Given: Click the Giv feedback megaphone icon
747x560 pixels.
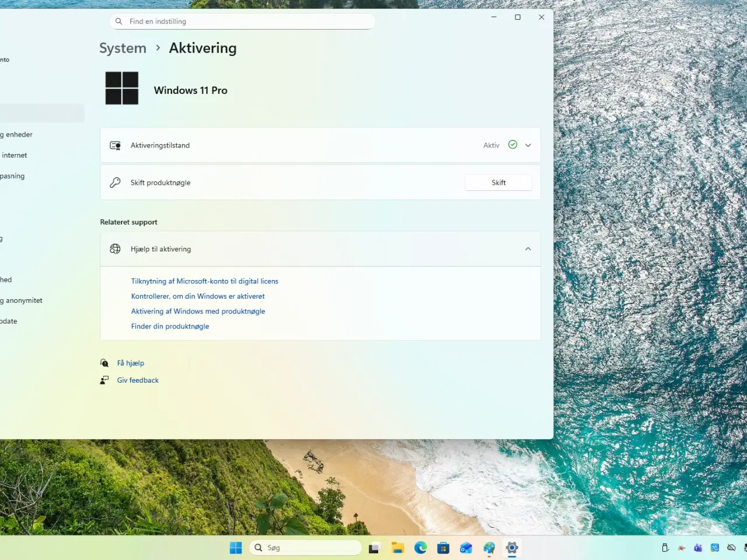Looking at the screenshot, I should (x=104, y=380).
